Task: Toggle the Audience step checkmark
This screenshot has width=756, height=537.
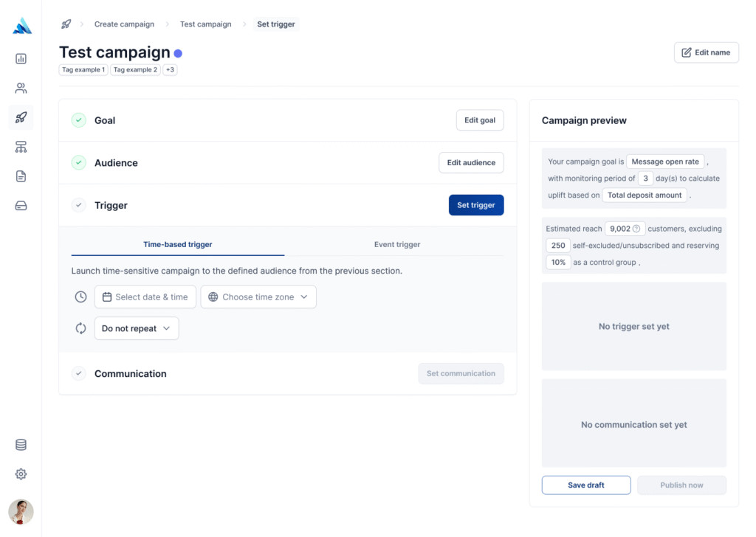Action: 78,162
